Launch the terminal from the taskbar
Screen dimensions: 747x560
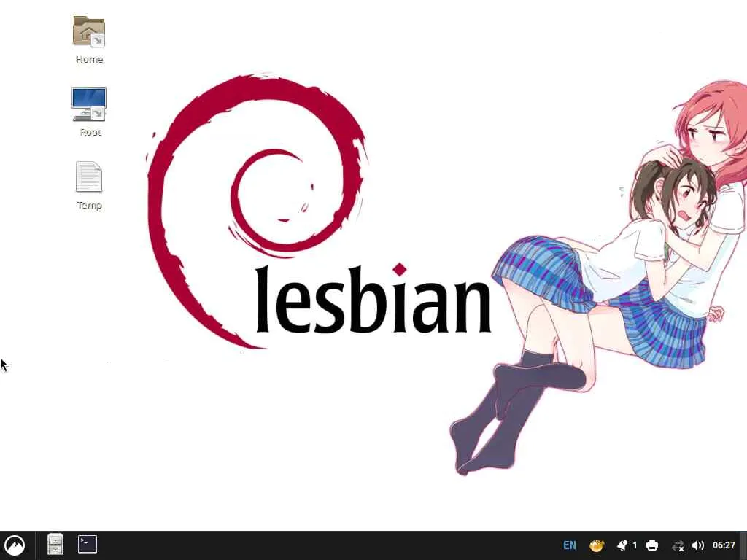tap(88, 544)
